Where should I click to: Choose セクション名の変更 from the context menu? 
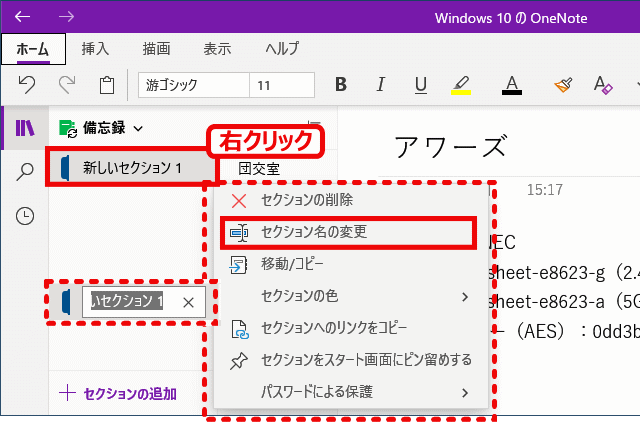coord(351,232)
